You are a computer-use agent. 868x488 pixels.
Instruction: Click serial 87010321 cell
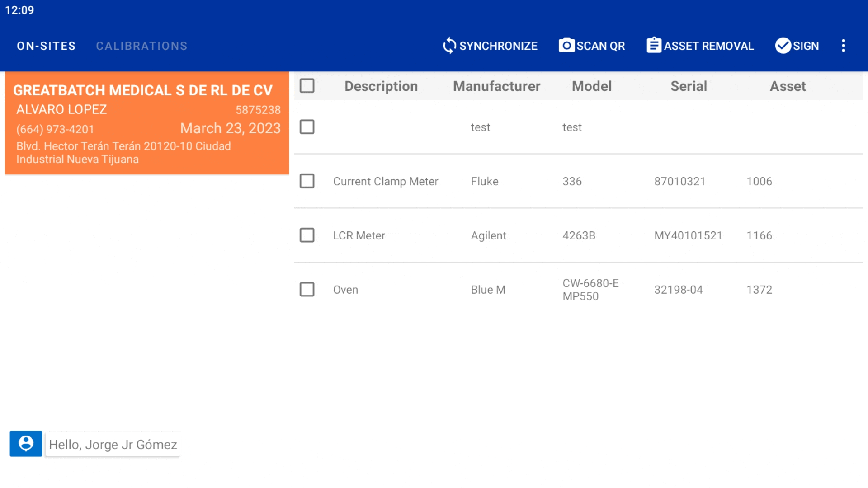click(x=680, y=182)
